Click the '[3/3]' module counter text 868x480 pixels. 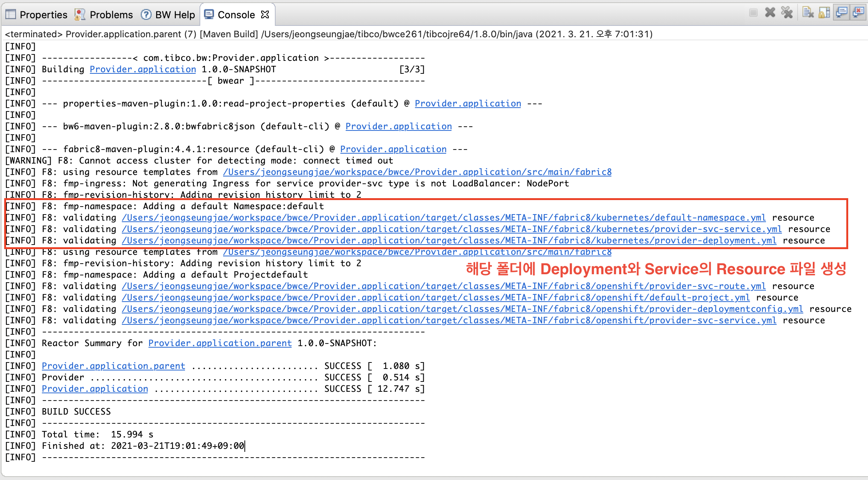[x=412, y=69]
